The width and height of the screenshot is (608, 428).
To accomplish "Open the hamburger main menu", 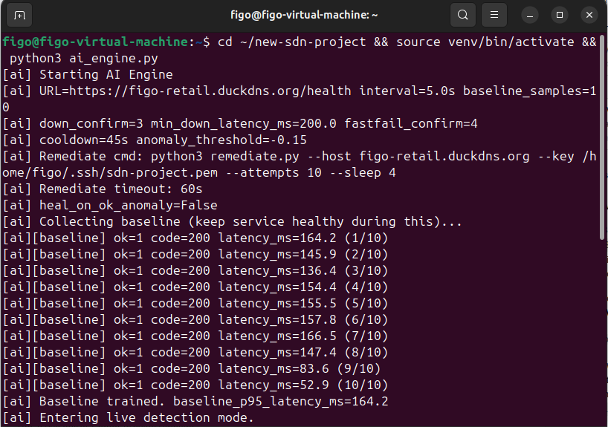I will click(x=494, y=15).
